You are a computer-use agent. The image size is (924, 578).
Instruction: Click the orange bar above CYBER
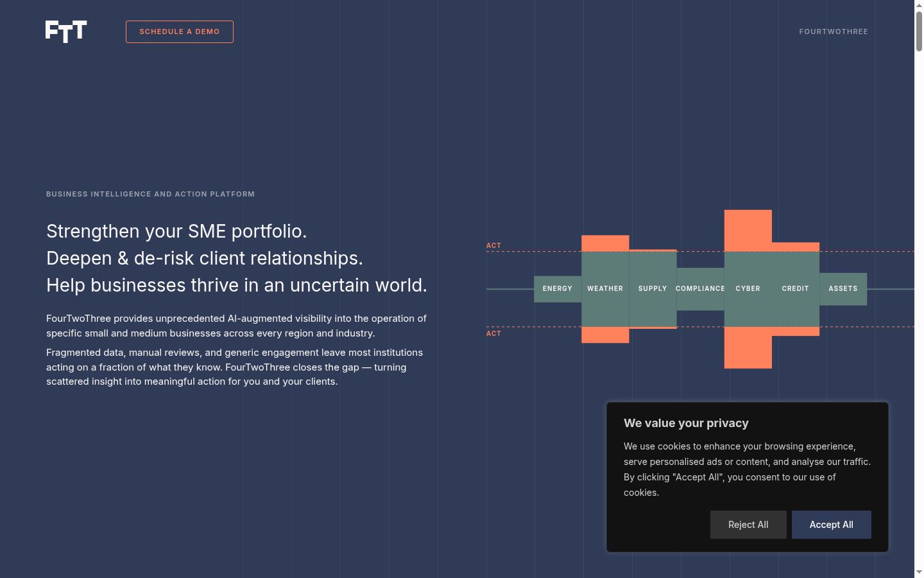(748, 231)
